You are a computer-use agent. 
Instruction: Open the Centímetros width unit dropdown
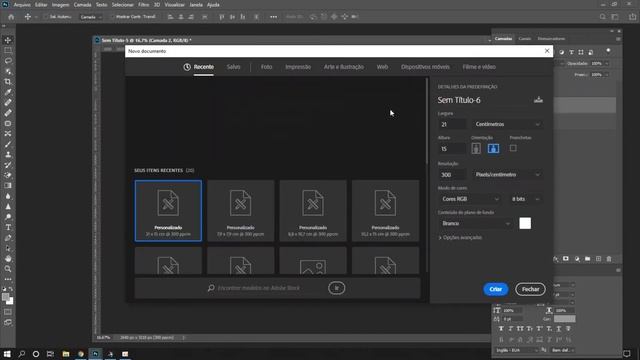point(507,124)
